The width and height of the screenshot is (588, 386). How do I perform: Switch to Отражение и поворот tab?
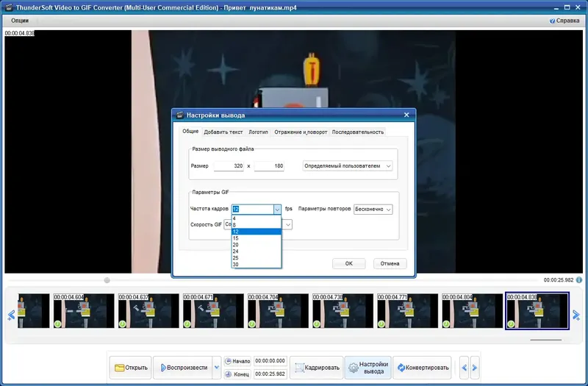pos(301,132)
